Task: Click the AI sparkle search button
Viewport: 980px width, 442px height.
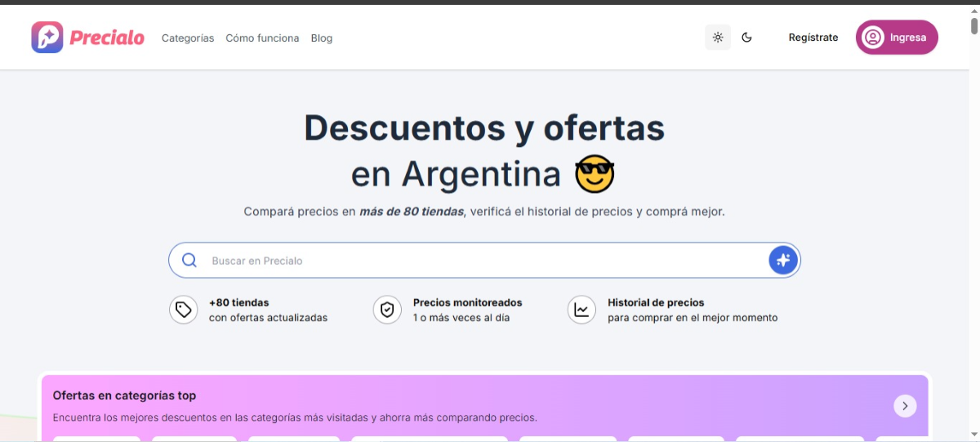Action: 783,261
